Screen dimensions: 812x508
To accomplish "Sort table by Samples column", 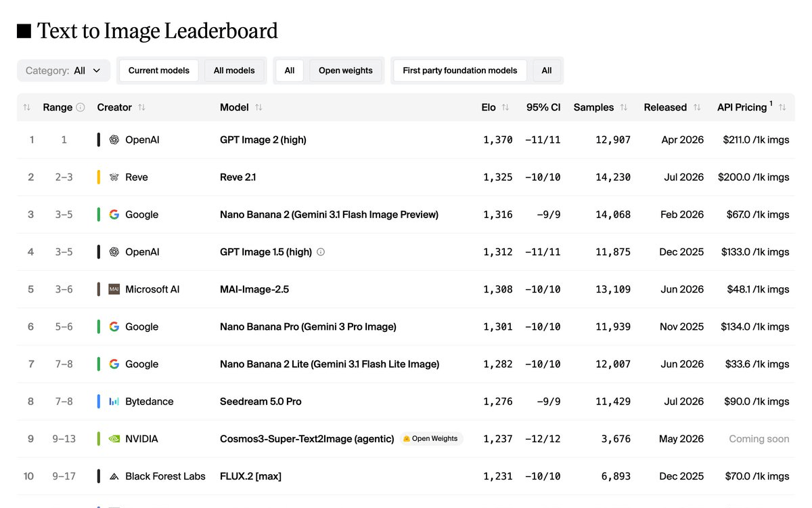I will coord(623,107).
